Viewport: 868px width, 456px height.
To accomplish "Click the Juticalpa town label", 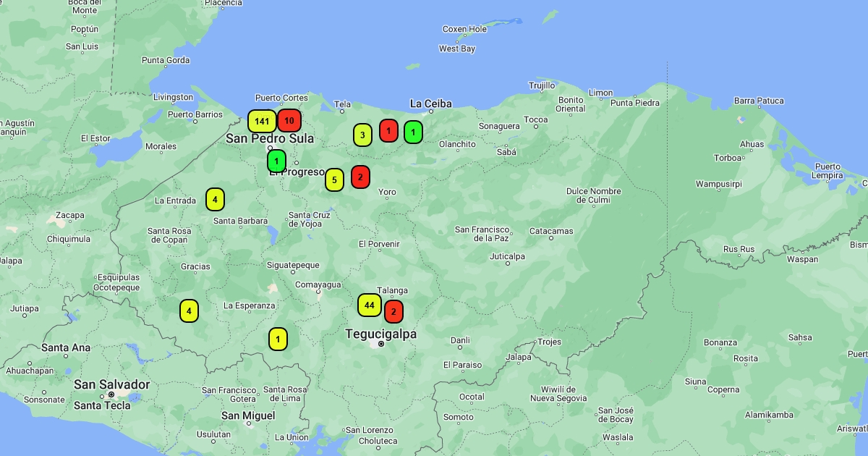I will [507, 256].
